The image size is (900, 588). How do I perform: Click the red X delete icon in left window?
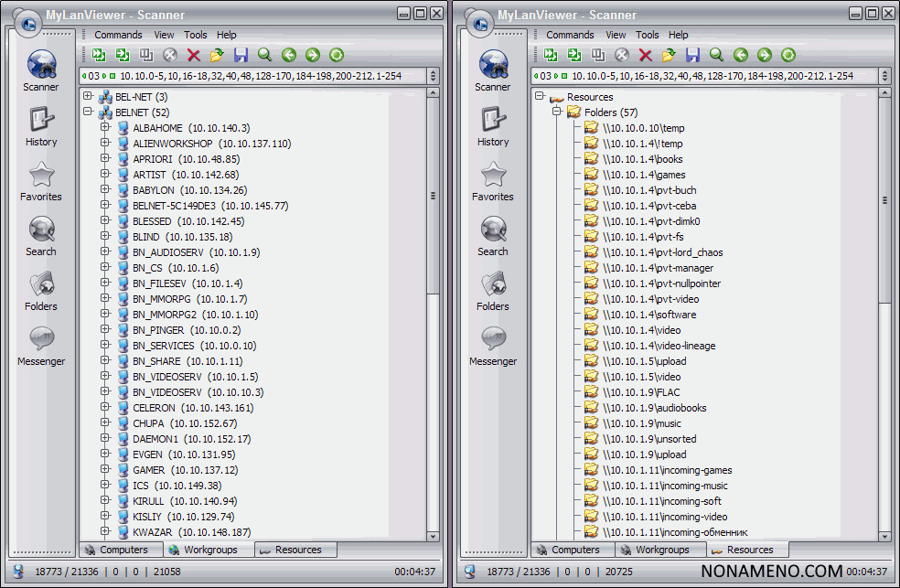pyautogui.click(x=194, y=55)
